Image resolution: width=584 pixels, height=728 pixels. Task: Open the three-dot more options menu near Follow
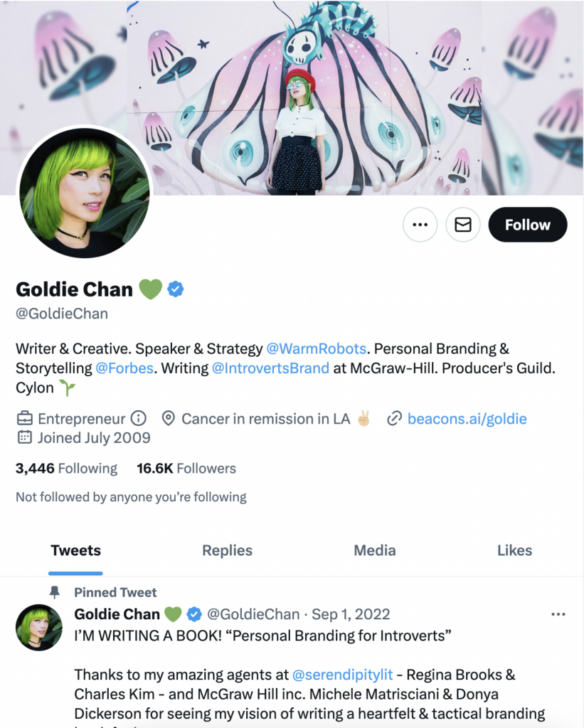tap(420, 225)
